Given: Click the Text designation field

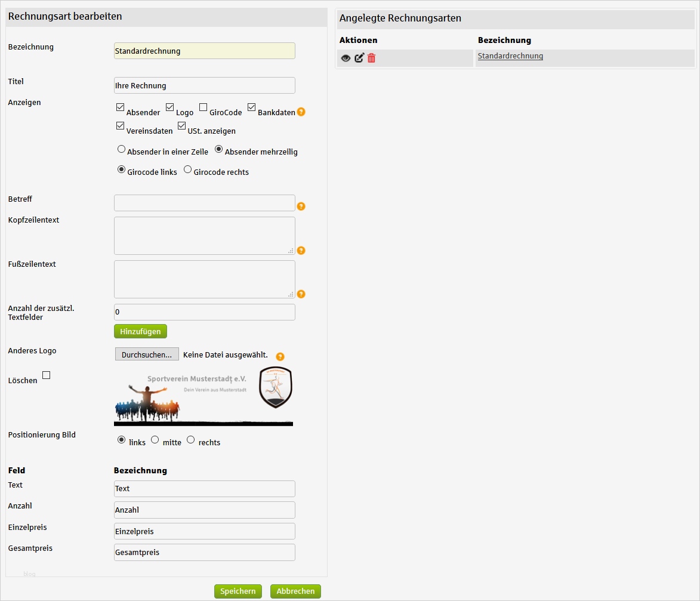Looking at the screenshot, I should (205, 488).
